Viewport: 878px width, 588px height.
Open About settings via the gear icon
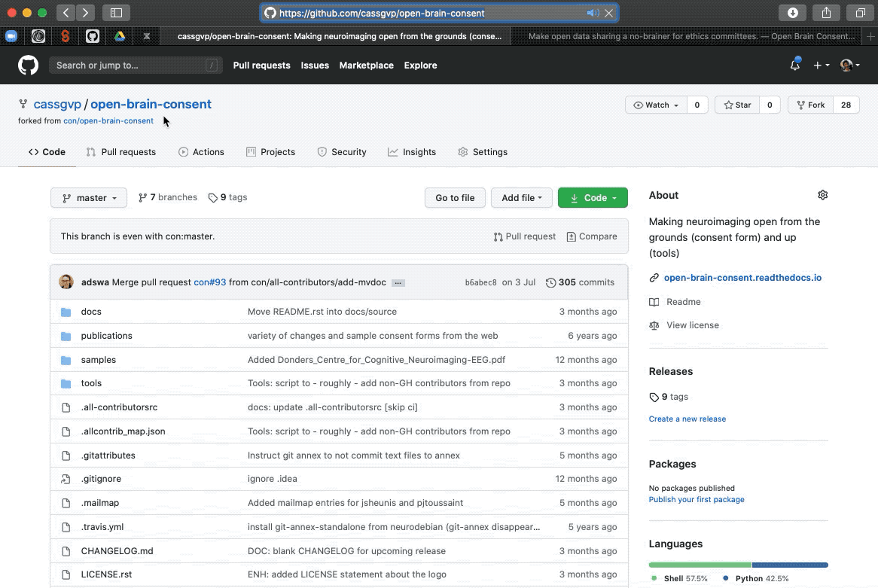coord(822,194)
